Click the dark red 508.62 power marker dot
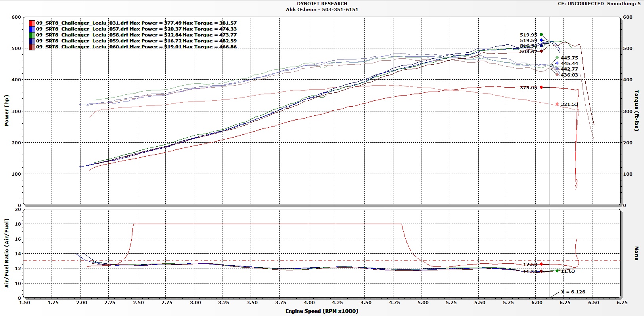The image size is (644, 316). [541, 51]
